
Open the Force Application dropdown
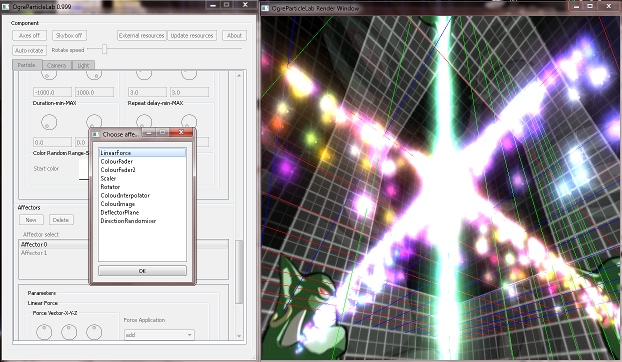(x=159, y=335)
